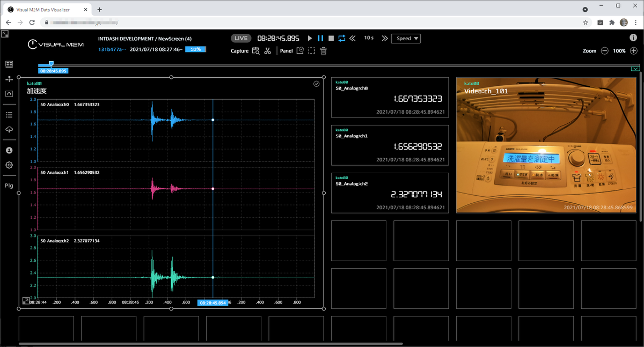
Task: Click the vertical scrollbar on right side
Action: 641,147
